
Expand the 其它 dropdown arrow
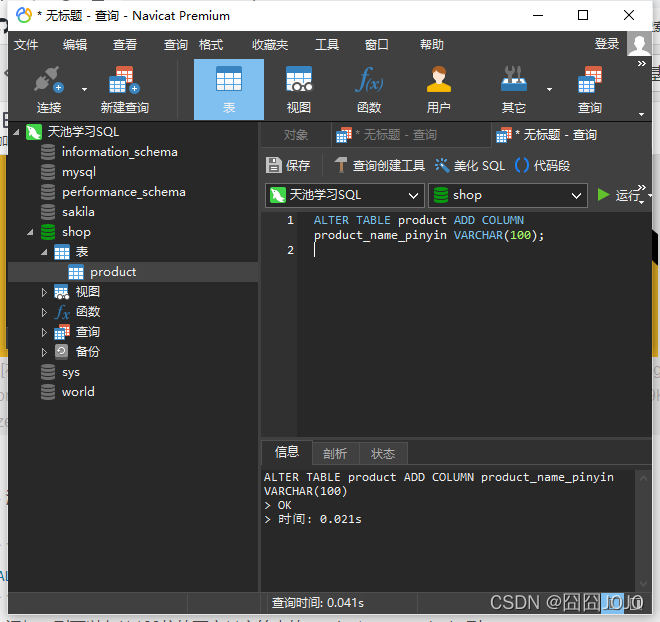tap(549, 89)
